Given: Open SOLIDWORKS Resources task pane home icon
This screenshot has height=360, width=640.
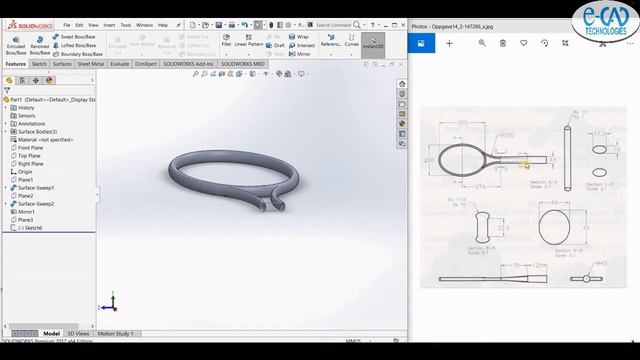Looking at the screenshot, I should (x=402, y=84).
